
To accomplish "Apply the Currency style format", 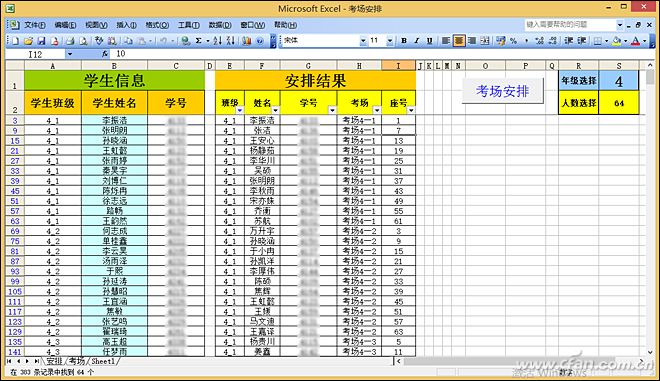I will pos(500,41).
